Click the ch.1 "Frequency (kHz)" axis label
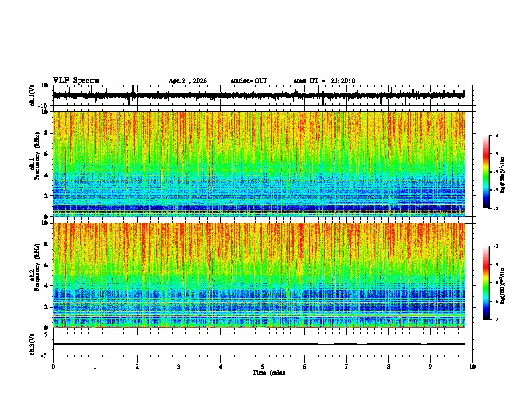Viewport: 532px width, 411px height. pos(38,156)
